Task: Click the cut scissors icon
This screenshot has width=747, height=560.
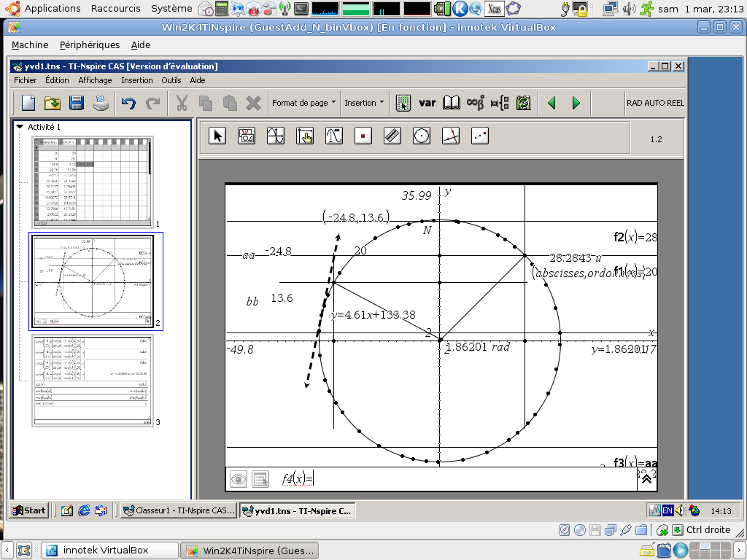Action: pos(182,103)
